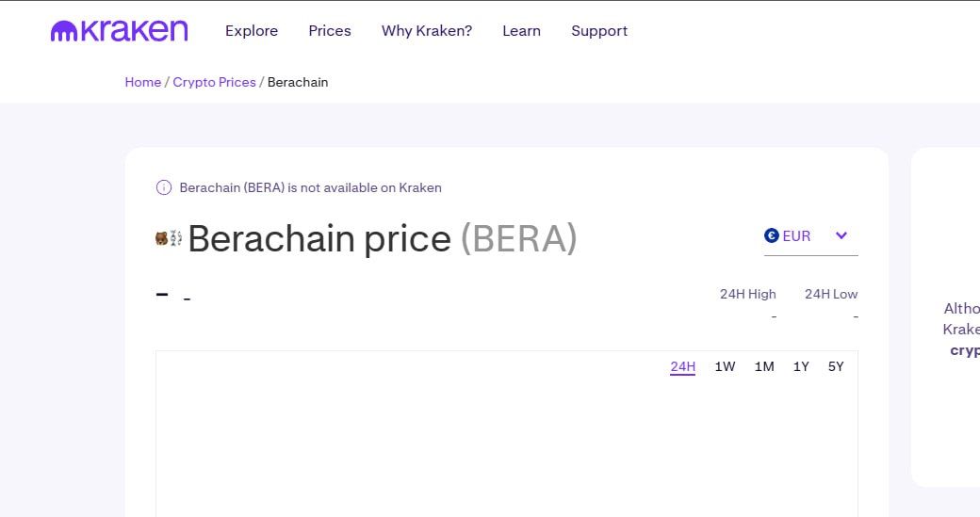Open the Why Kraken? menu
This screenshot has width=980, height=517.
[x=427, y=30]
